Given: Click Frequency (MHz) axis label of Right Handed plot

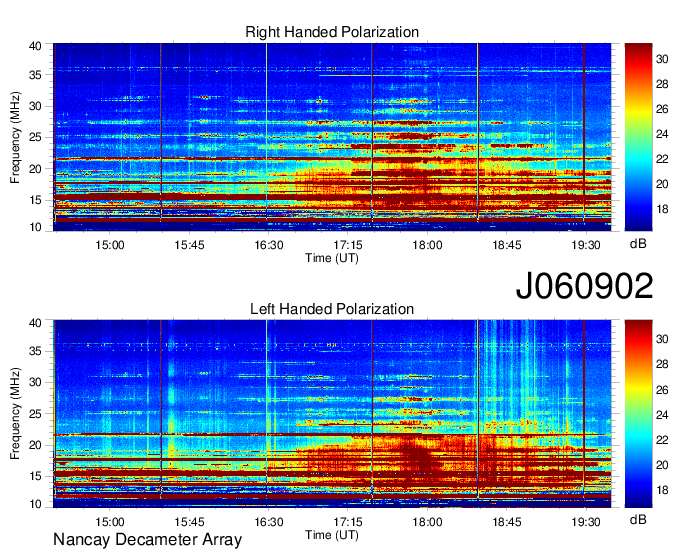Looking at the screenshot, I should point(15,137).
